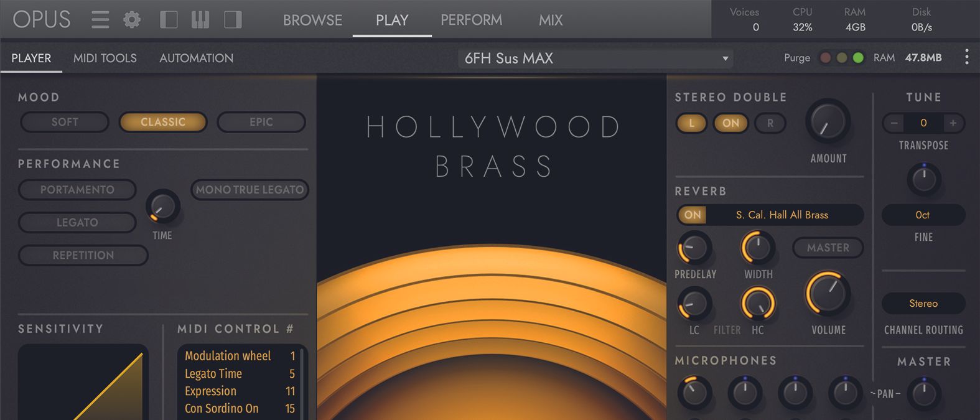The image size is (980, 420).
Task: Click the OPUS logo
Action: tap(42, 20)
